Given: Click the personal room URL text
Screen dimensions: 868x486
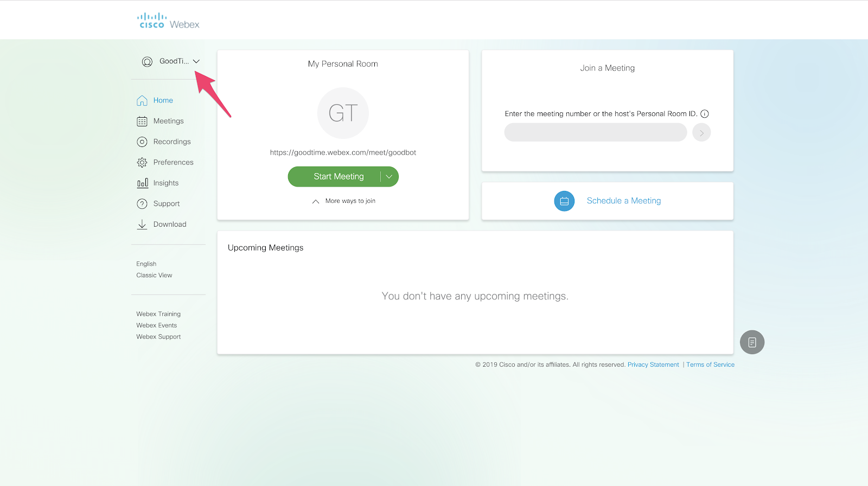Looking at the screenshot, I should coord(343,152).
